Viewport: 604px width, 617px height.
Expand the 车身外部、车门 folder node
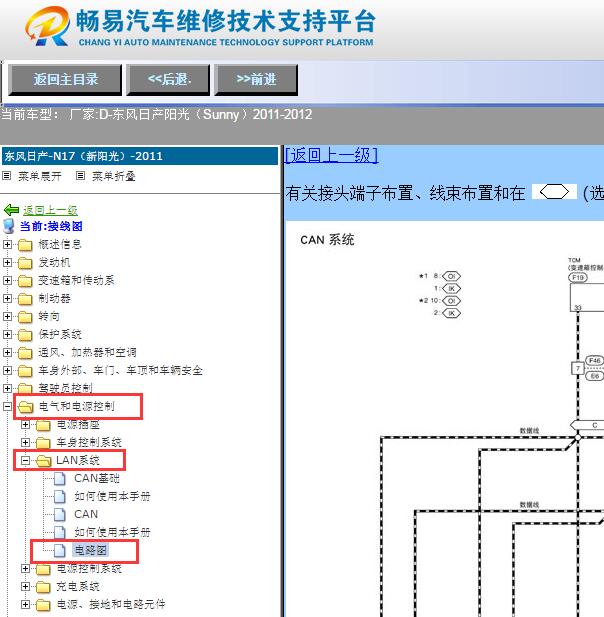tap(7, 370)
